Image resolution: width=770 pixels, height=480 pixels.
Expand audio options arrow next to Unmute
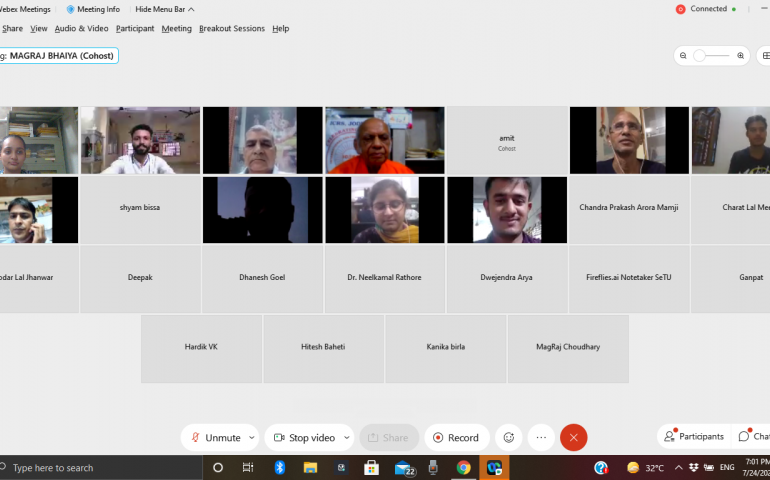[251, 437]
